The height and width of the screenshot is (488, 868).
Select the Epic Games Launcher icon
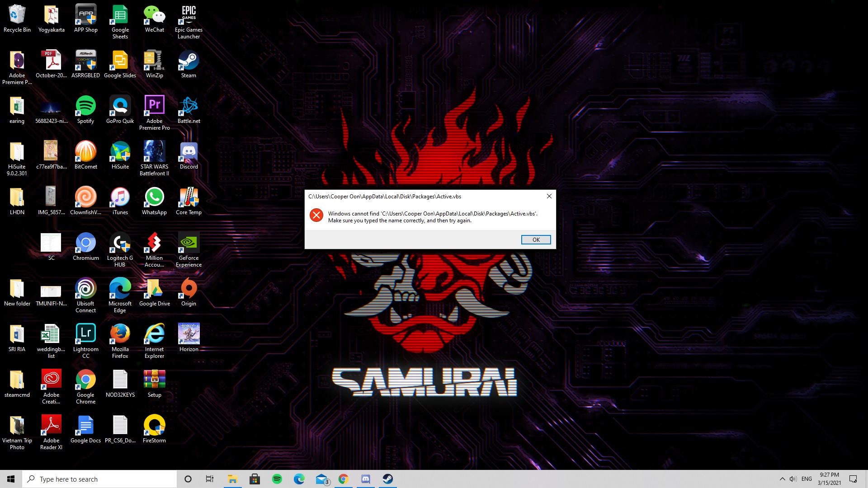(x=189, y=22)
